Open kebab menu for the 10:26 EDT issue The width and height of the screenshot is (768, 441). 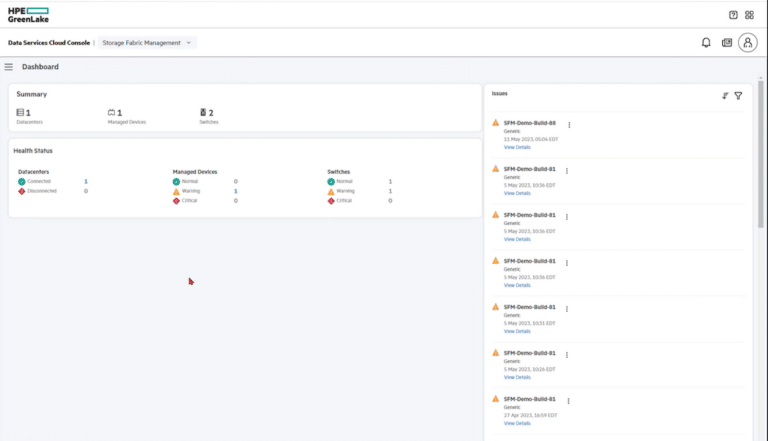567,355
